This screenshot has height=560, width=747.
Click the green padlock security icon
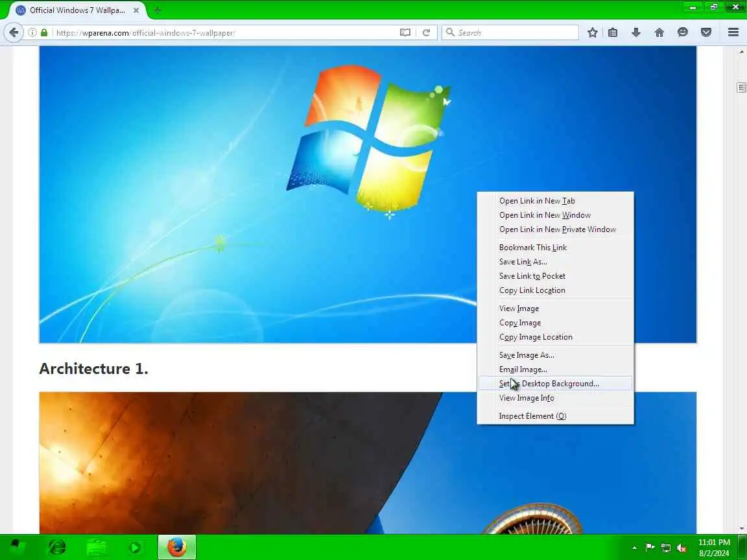(x=44, y=32)
